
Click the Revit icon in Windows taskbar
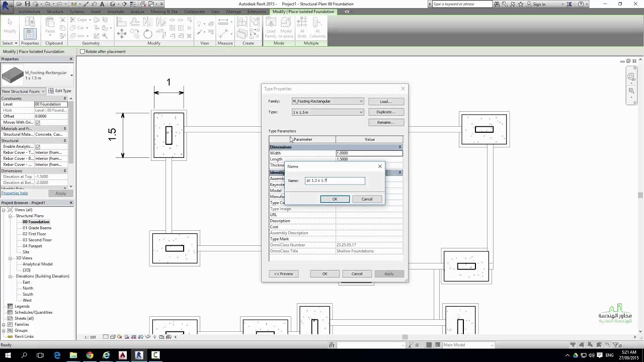pyautogui.click(x=139, y=355)
